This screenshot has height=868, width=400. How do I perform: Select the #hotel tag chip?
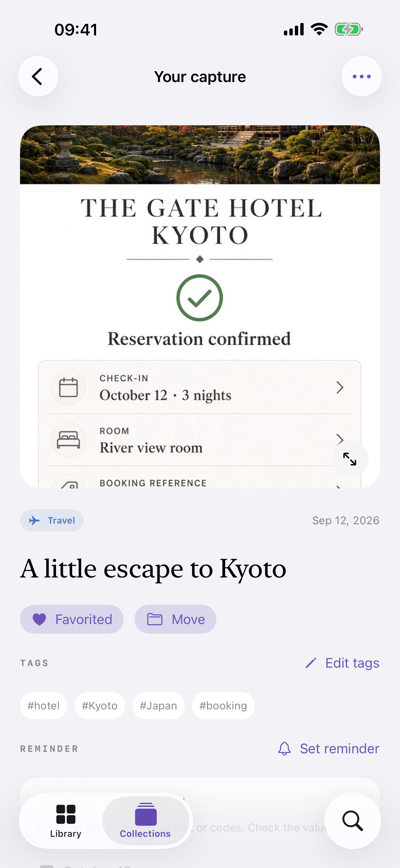[x=44, y=705]
